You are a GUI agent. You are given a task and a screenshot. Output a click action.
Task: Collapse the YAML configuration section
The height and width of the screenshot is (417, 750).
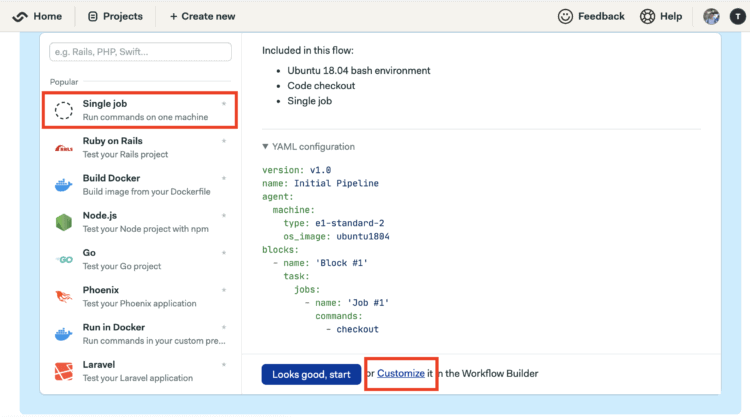[x=309, y=147]
